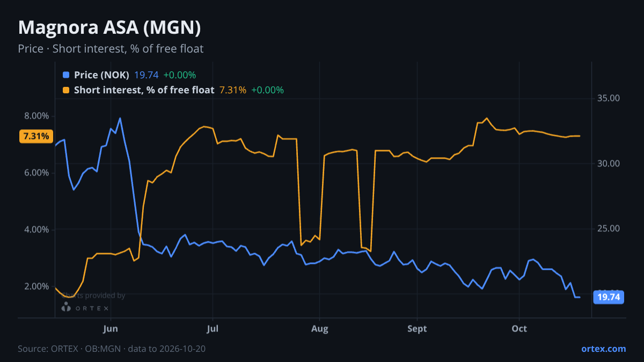Click the 35.00 right axis label

point(608,98)
